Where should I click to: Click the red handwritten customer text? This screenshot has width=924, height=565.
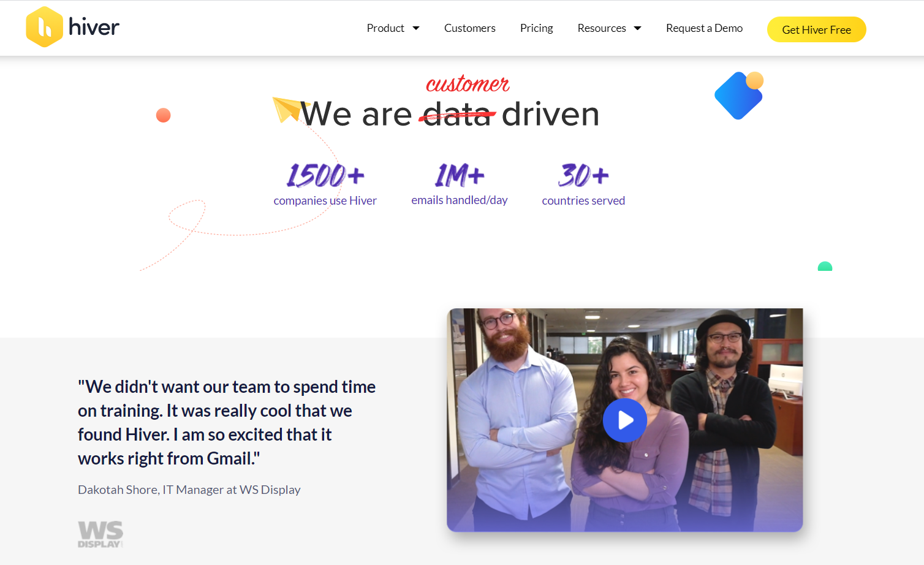[468, 84]
